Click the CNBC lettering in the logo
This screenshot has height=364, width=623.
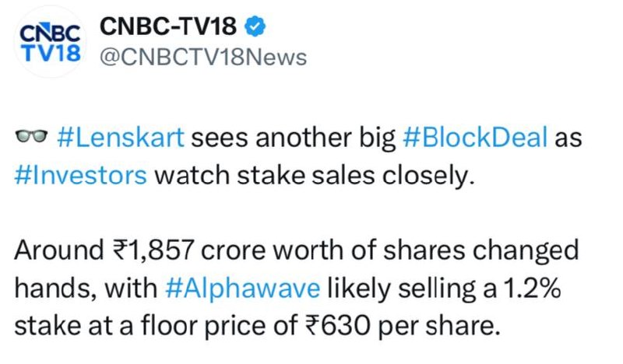click(x=50, y=33)
